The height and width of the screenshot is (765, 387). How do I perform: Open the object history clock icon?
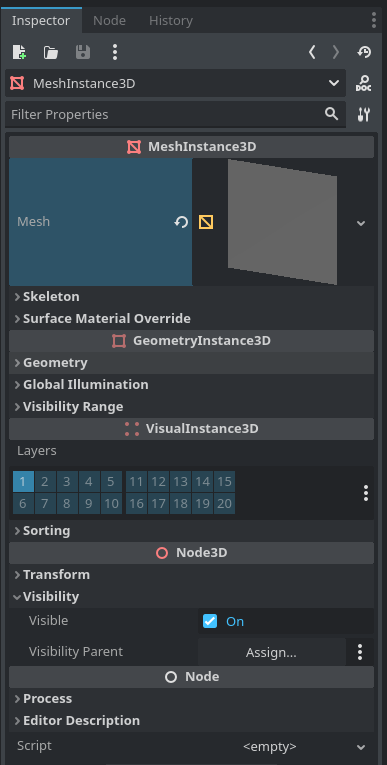pyautogui.click(x=364, y=52)
